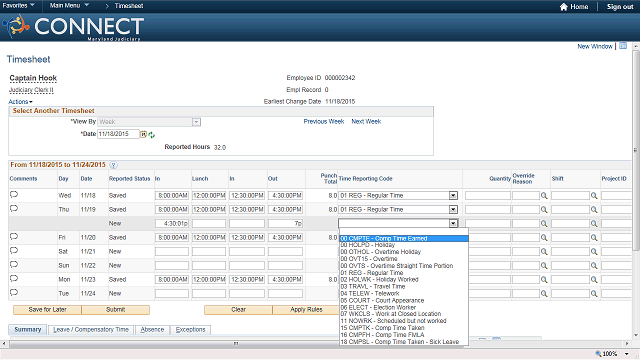Open comment bubble for Tue 11/24
Image resolution: width=640 pixels, height=360 pixels.
coord(14,292)
